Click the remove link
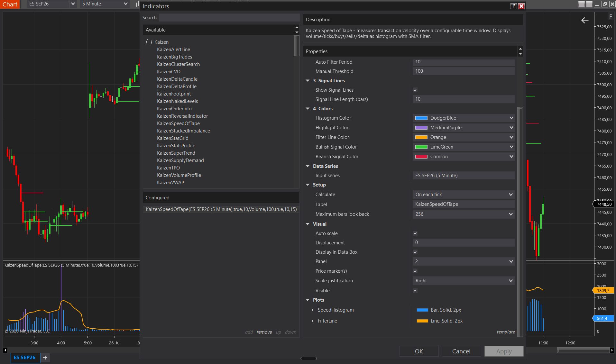 click(264, 332)
